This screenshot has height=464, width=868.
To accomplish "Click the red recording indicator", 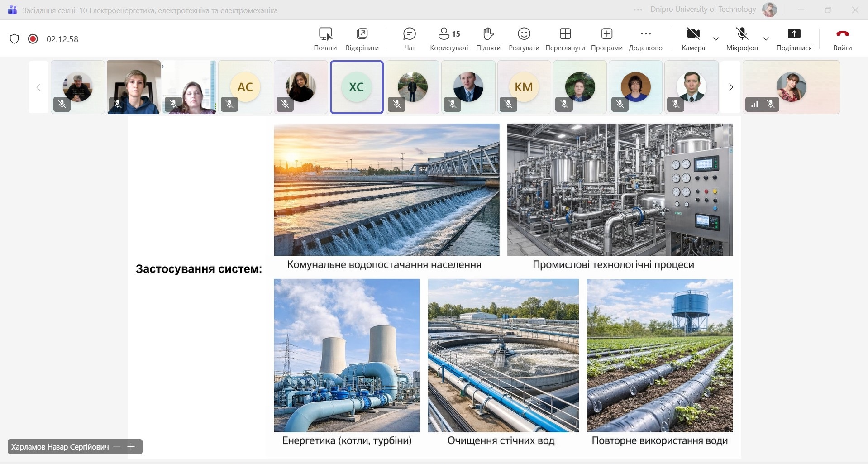I will point(33,39).
